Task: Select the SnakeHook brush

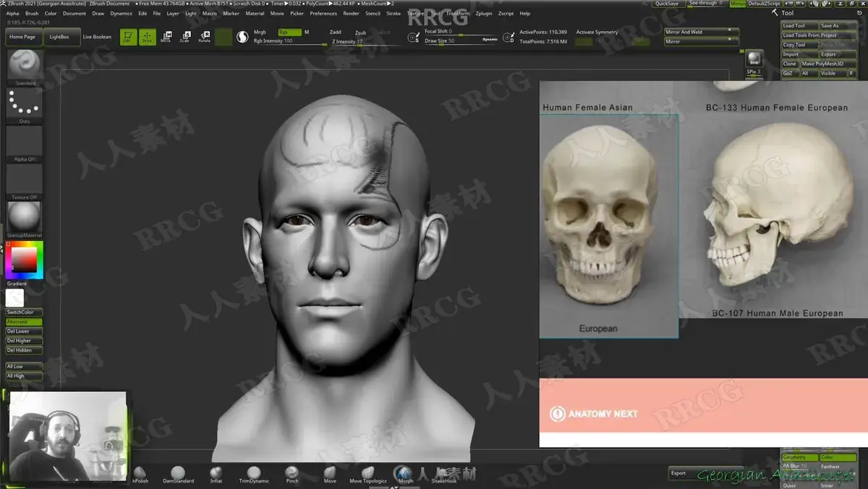Action: 443,475
